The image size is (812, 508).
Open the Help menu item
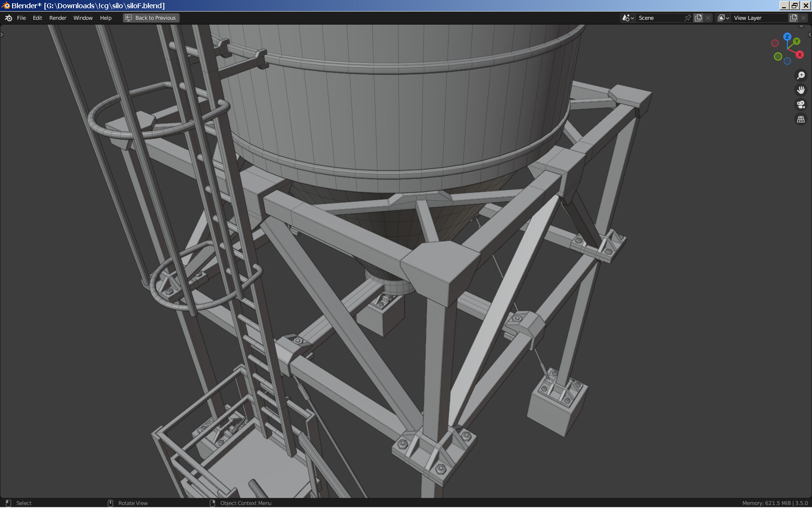coord(105,18)
